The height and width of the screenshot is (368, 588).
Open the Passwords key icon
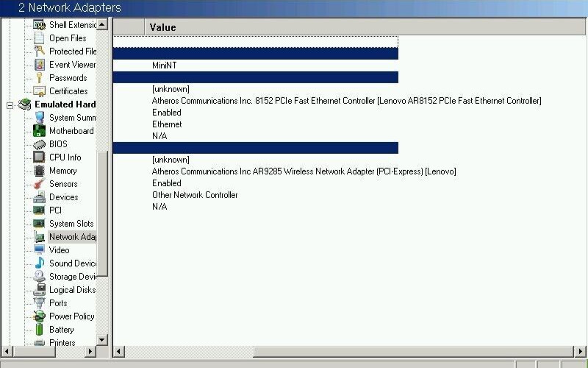(x=39, y=78)
